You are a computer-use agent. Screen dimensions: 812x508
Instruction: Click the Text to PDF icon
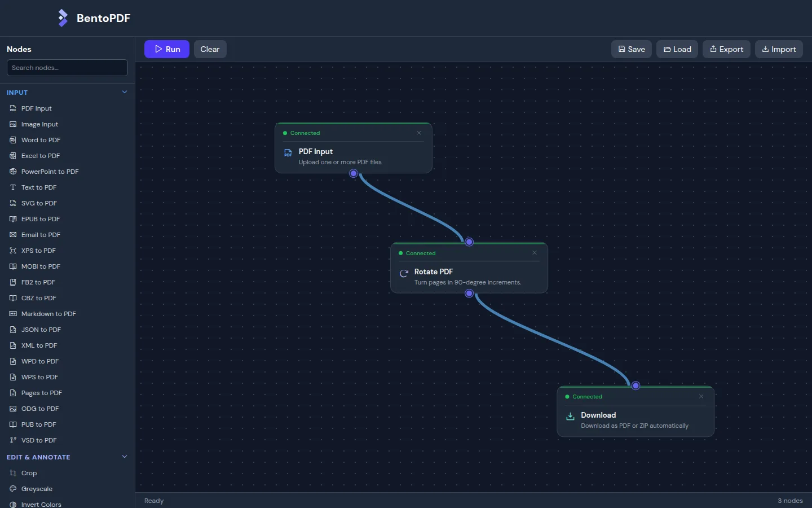point(13,187)
